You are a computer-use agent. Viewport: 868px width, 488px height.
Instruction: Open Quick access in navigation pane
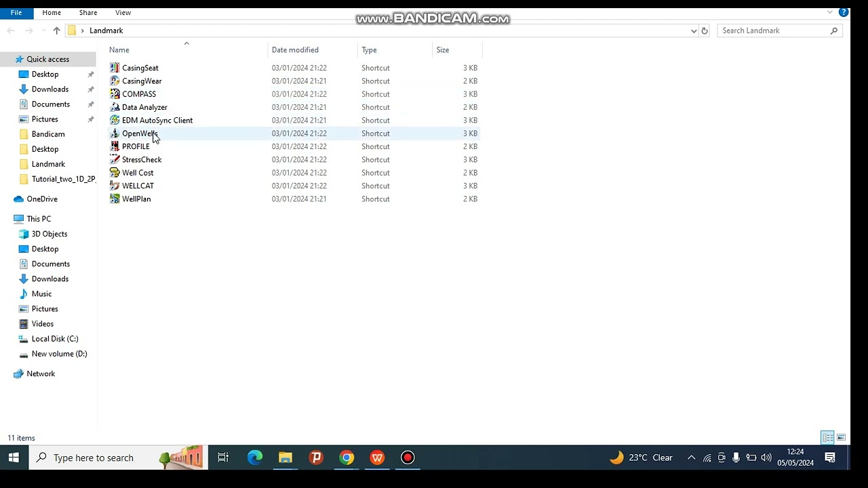[x=47, y=59]
